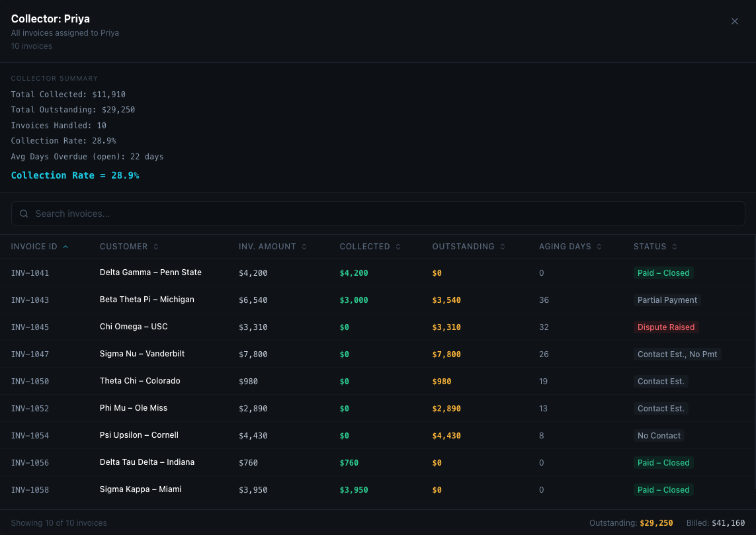
Task: Select invoice INV-1052
Action: 30,408
